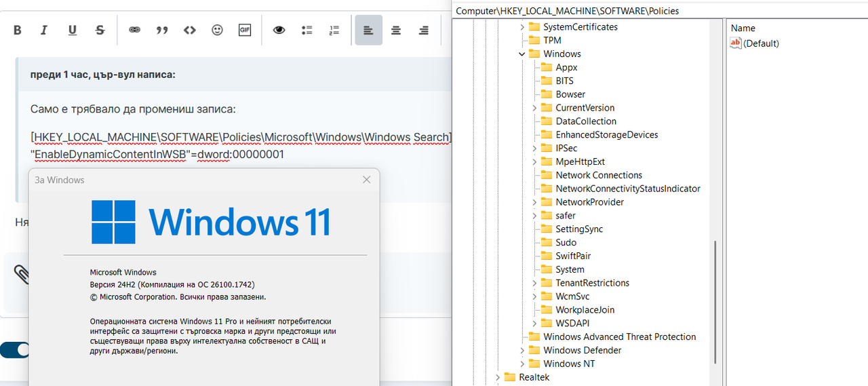868x386 pixels.
Task: Expand the safer key
Action: click(x=534, y=216)
